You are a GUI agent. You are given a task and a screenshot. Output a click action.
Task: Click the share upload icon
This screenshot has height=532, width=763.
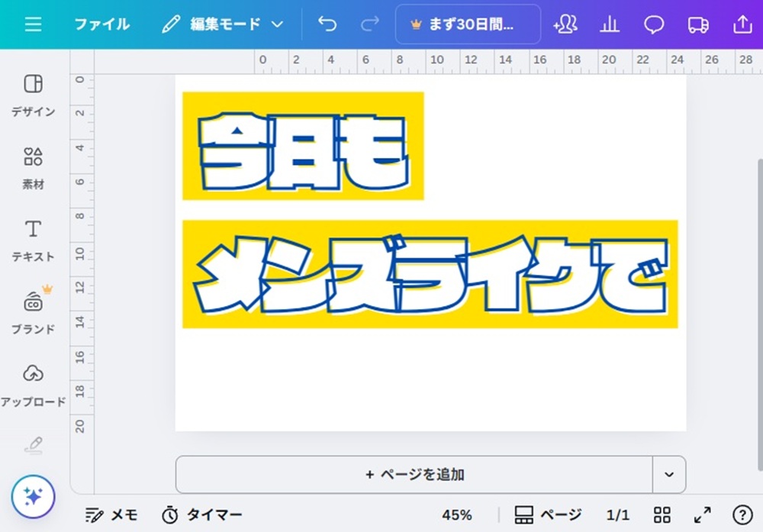pos(742,24)
